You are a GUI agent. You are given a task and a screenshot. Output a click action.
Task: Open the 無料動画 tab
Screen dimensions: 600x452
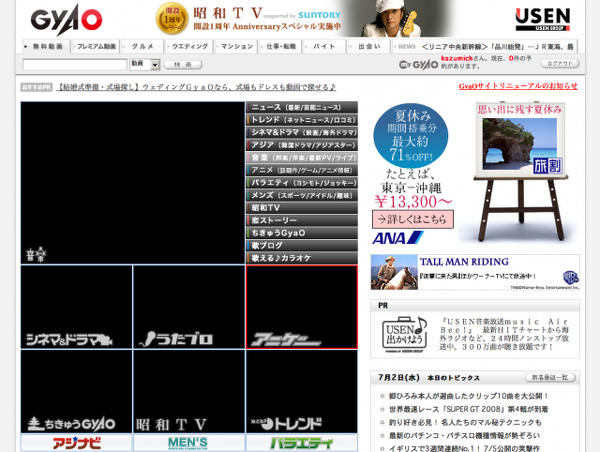click(x=47, y=46)
